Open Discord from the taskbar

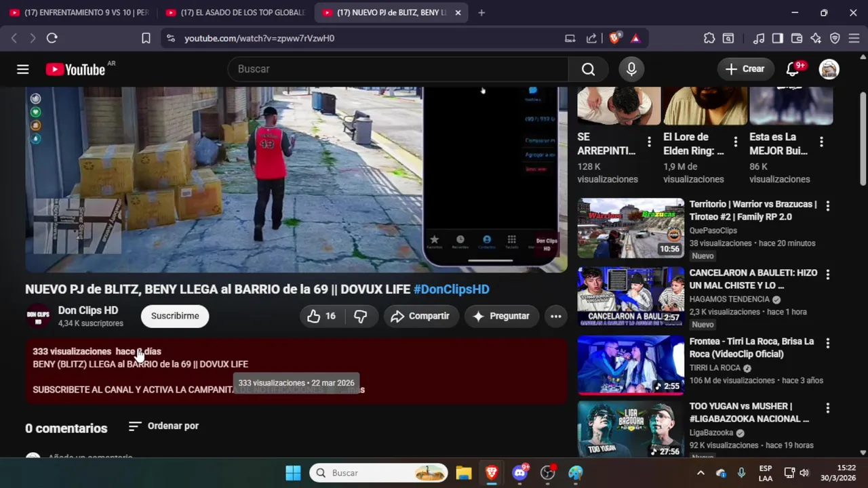(520, 473)
